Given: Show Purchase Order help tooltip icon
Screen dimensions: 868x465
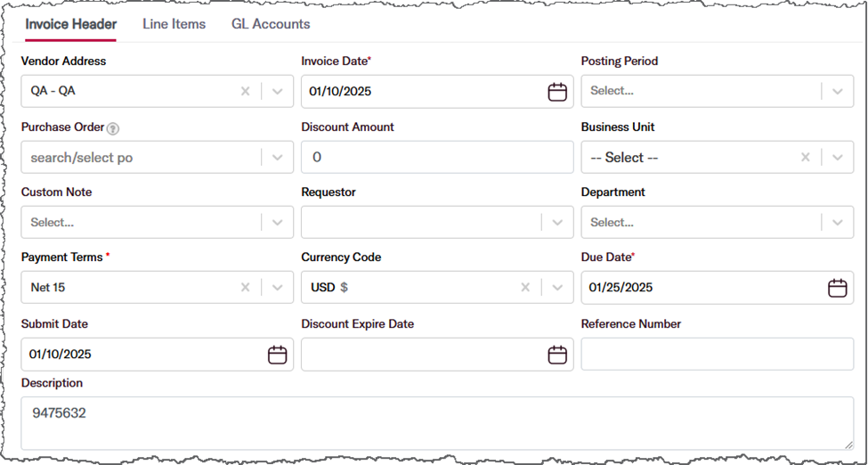Looking at the screenshot, I should [113, 128].
